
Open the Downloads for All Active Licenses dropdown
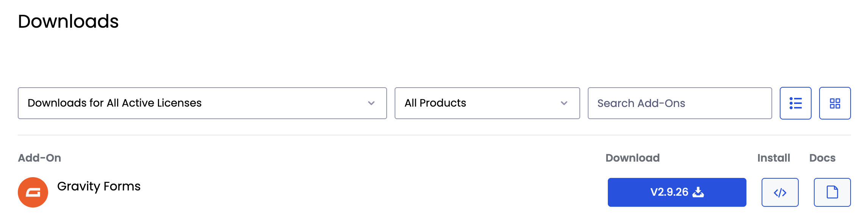click(x=202, y=103)
